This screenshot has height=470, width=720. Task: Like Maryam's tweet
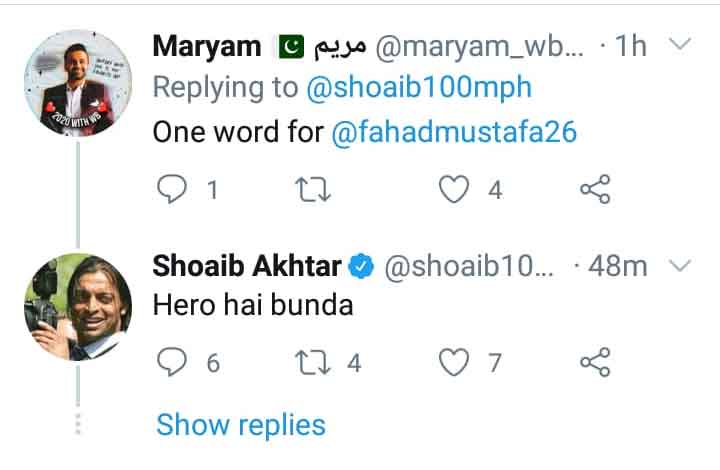456,189
